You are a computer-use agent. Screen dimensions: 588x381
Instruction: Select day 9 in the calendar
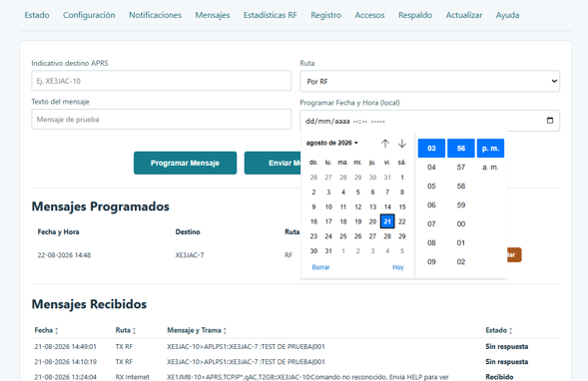(313, 206)
